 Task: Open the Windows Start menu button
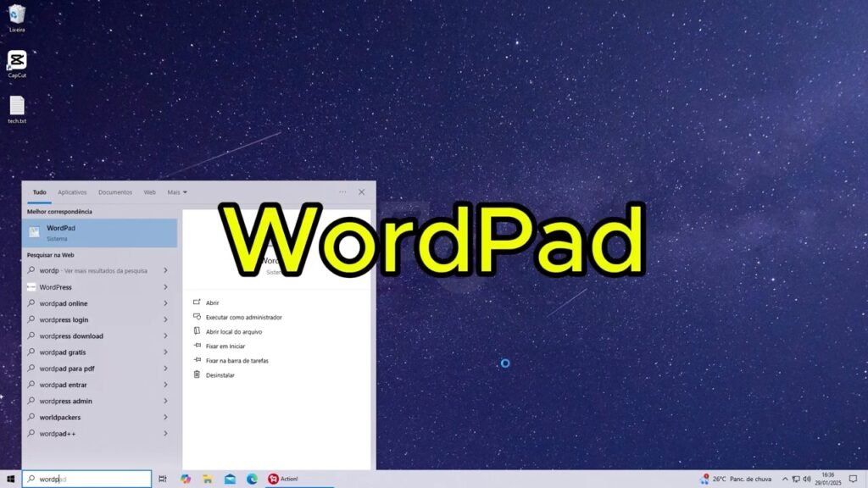click(x=10, y=480)
